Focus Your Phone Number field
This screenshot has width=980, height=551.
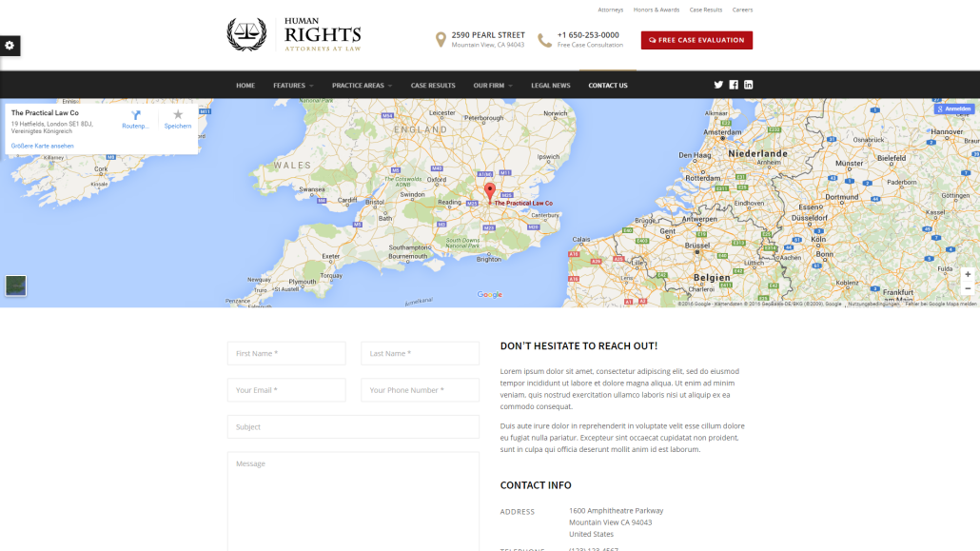[420, 390]
